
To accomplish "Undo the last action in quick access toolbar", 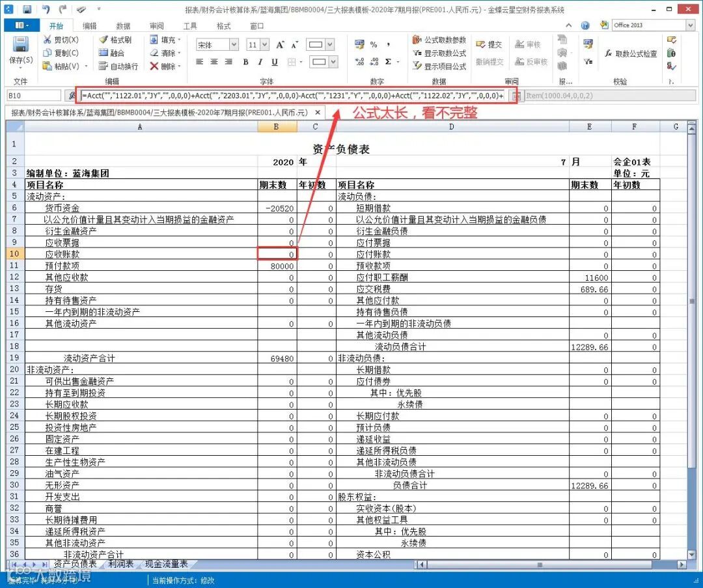I will (46, 9).
